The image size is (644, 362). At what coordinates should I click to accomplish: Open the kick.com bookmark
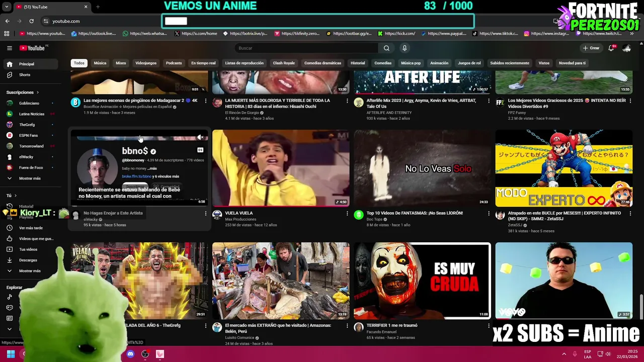(x=396, y=34)
